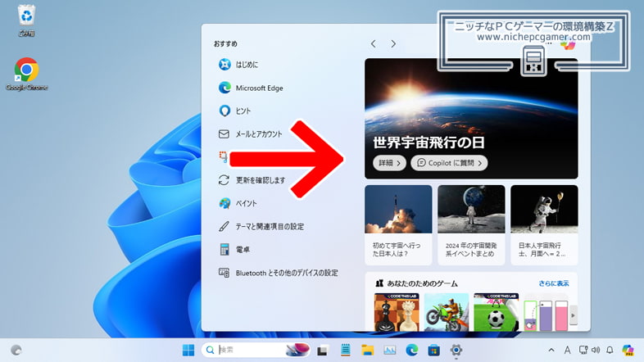Image resolution: width=644 pixels, height=362 pixels.
Task: Open the motorbike game thumbnail
Action: pos(446,312)
